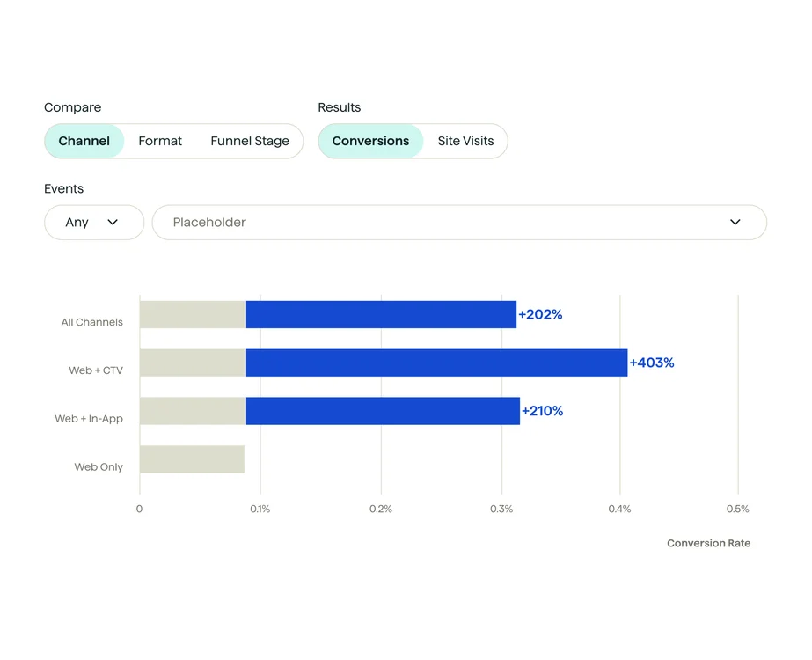Open the Any events dropdown
Image resolution: width=812 pixels, height=660 pixels.
93,222
